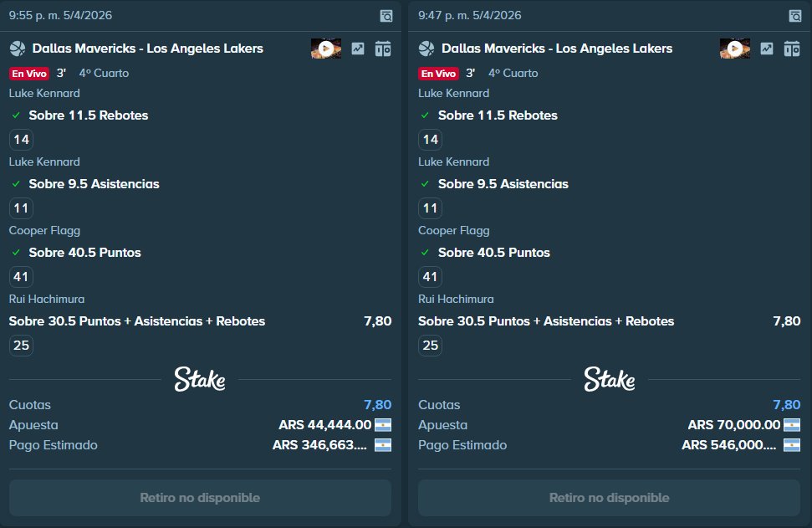Click blue Cuotas 7,80 on ARS 44,444.00 slip

[377, 405]
